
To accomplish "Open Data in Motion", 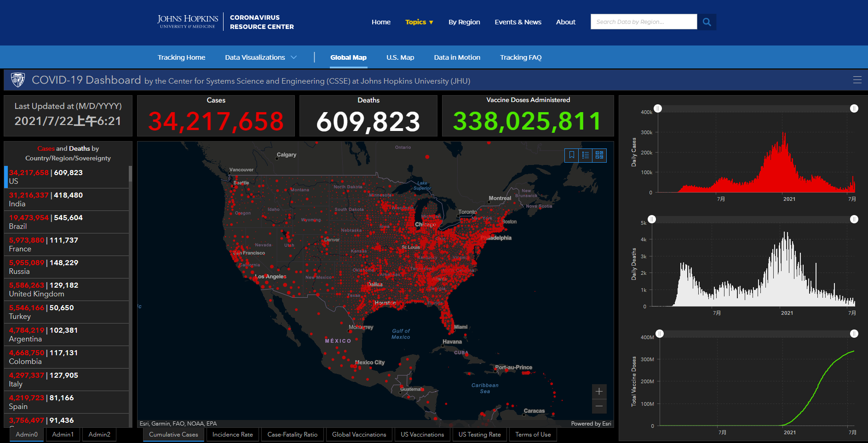I will pyautogui.click(x=457, y=57).
